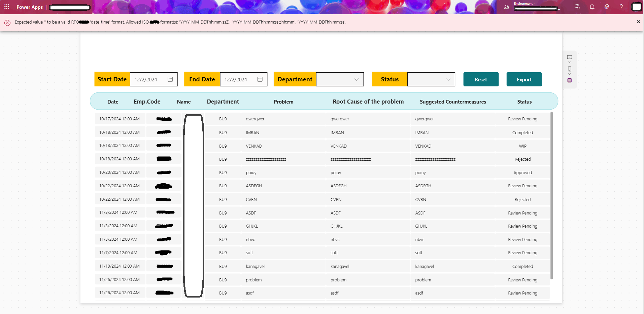Click the Environment globe icon
This screenshot has height=314, width=644.
pyautogui.click(x=507, y=7)
